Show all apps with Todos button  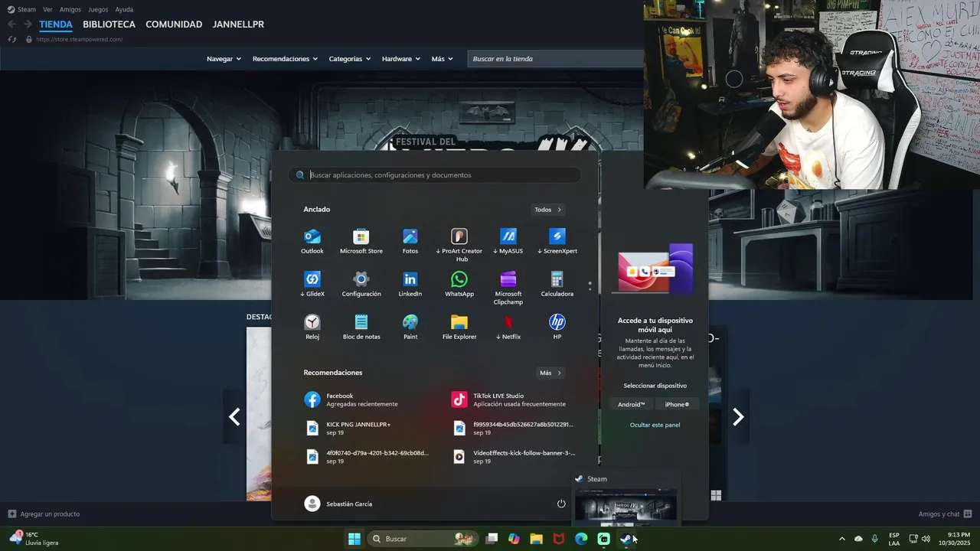(548, 210)
